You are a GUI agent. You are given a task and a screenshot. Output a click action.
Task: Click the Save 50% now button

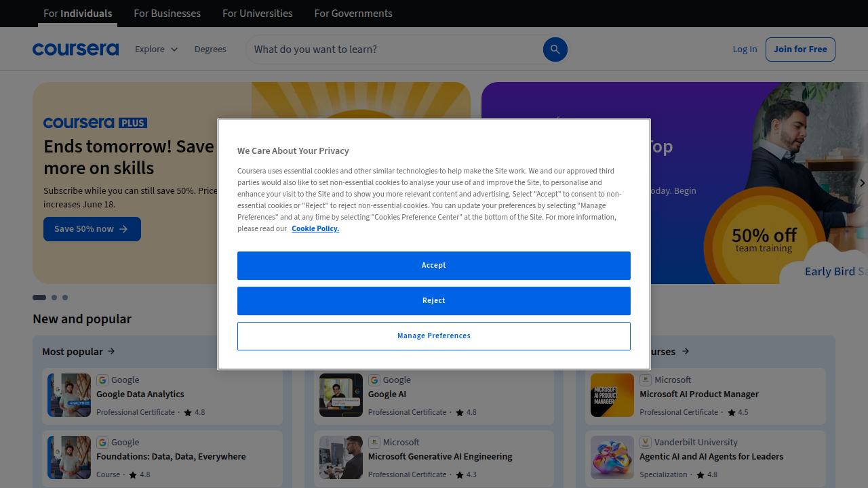coord(92,229)
